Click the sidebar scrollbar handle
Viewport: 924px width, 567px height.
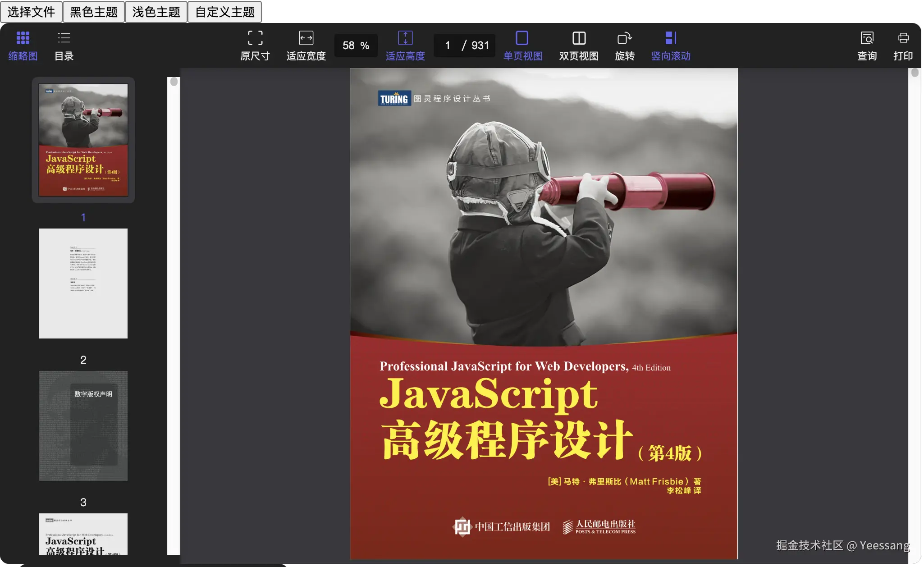point(173,81)
